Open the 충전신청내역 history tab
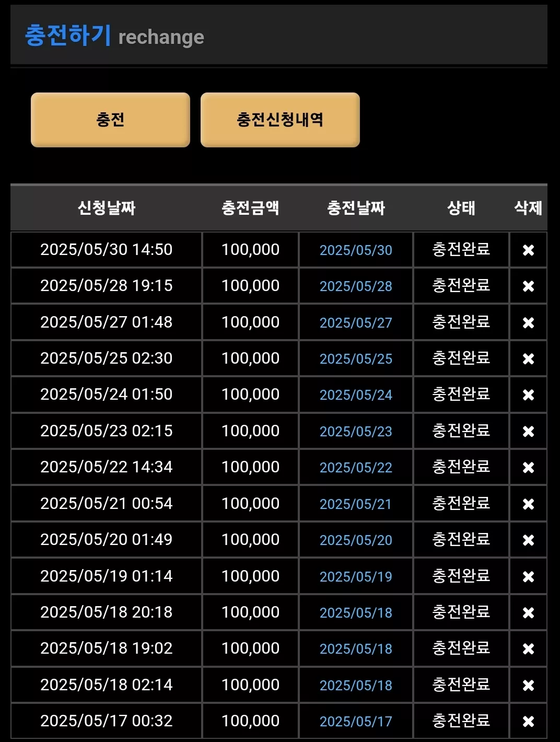This screenshot has width=560, height=742. tap(280, 120)
